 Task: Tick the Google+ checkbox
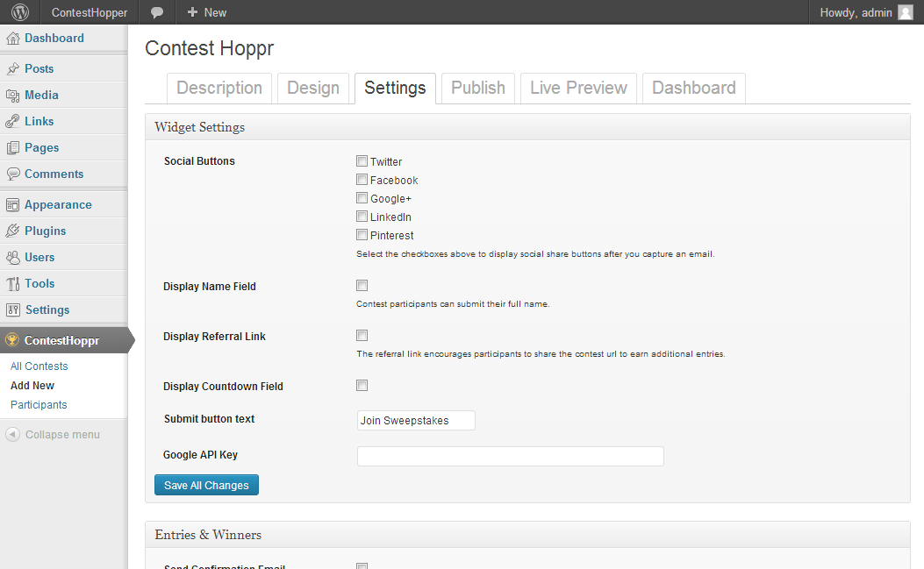pos(362,198)
